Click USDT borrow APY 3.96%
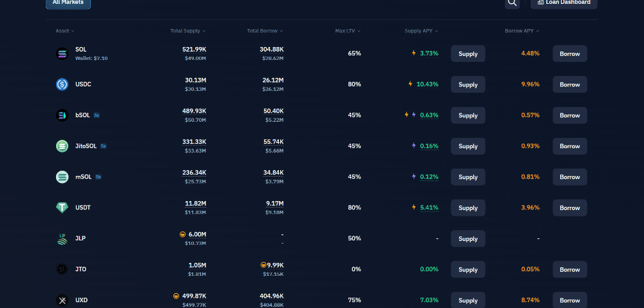Screen dimensions: 644x308 (530, 207)
